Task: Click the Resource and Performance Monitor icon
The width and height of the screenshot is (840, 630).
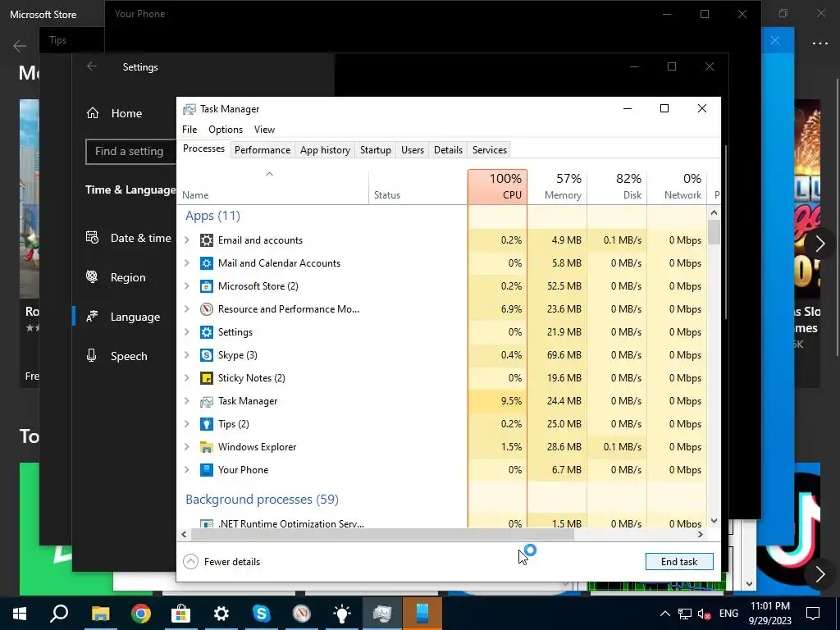Action: 206,309
